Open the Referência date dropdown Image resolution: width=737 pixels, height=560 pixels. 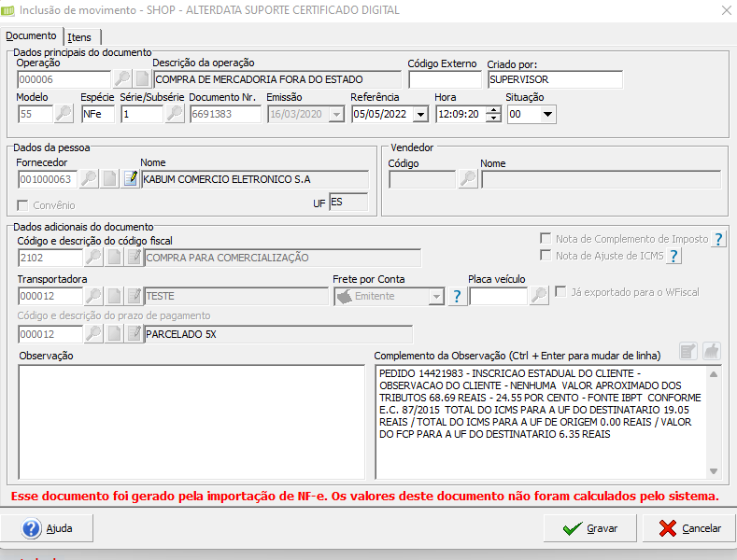(420, 114)
